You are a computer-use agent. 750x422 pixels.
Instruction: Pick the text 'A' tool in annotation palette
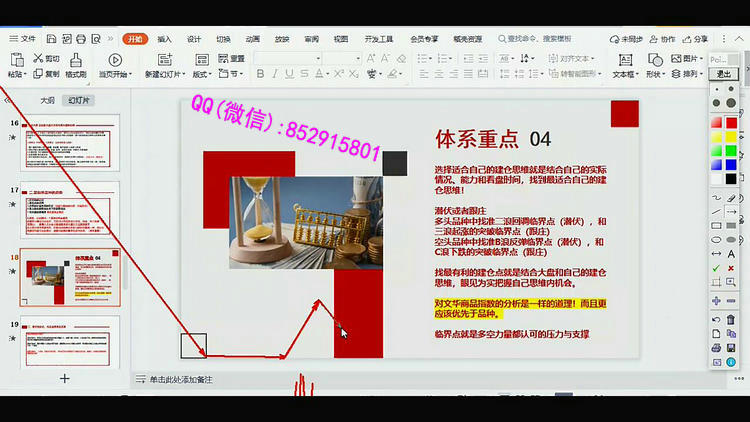(x=733, y=254)
